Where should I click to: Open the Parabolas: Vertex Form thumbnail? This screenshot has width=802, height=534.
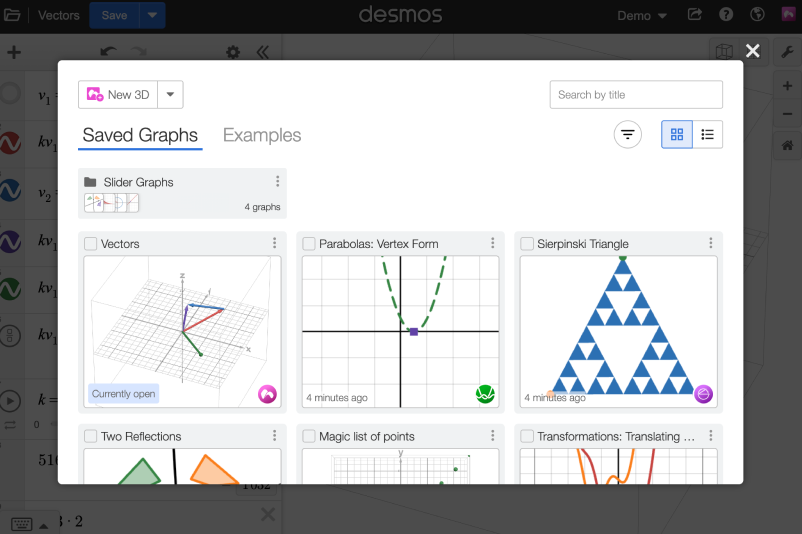point(400,330)
